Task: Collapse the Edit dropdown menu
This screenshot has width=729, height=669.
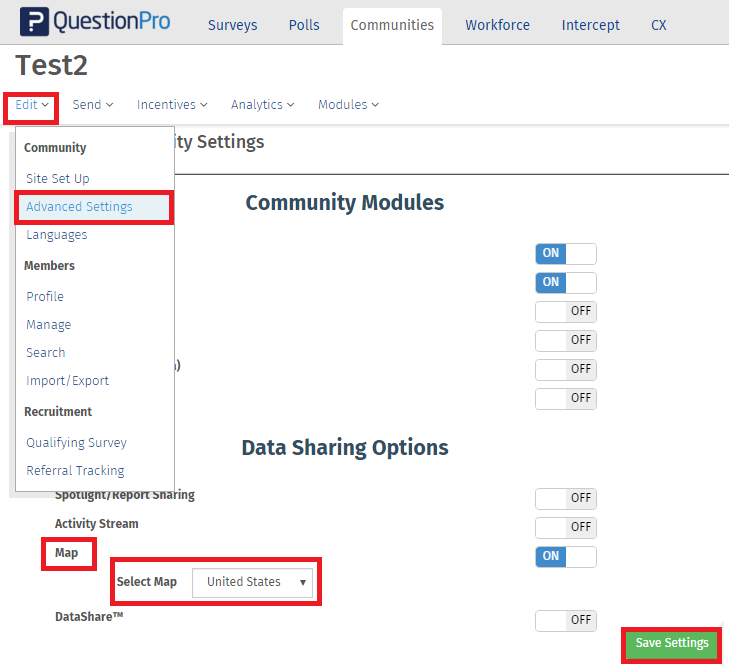Action: [x=32, y=105]
